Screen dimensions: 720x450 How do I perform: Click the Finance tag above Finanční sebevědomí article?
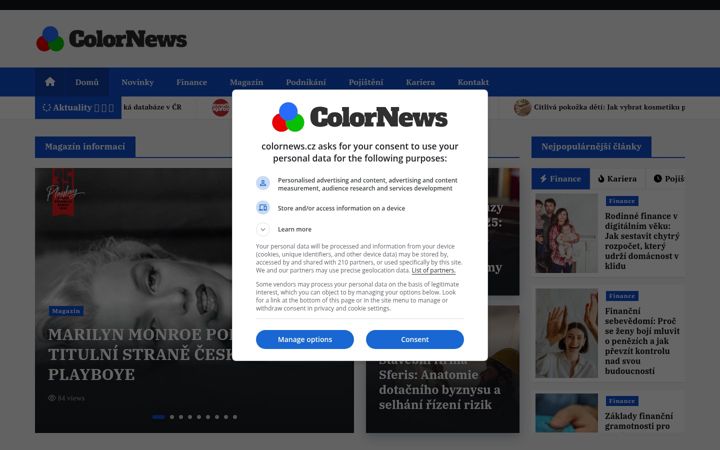point(622,296)
